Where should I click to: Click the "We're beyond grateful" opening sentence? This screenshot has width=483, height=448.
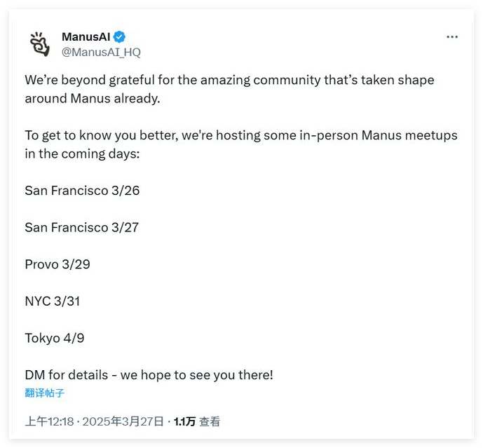coord(229,80)
